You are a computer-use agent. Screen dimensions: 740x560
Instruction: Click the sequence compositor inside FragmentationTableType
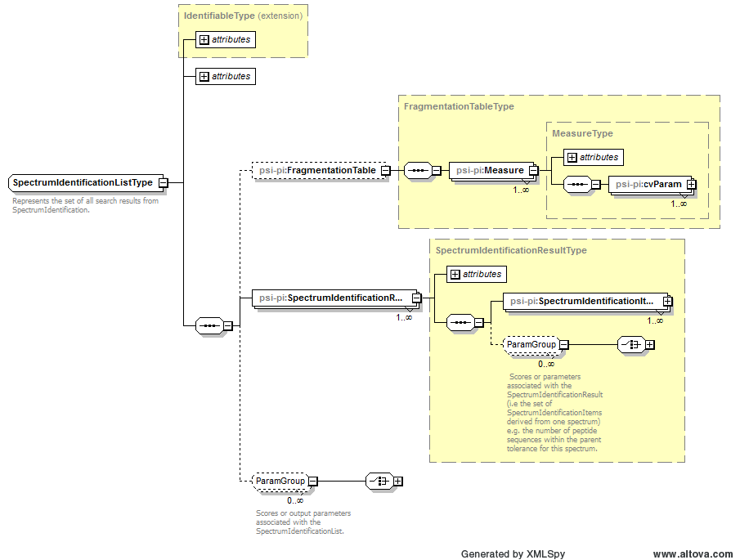tap(419, 172)
